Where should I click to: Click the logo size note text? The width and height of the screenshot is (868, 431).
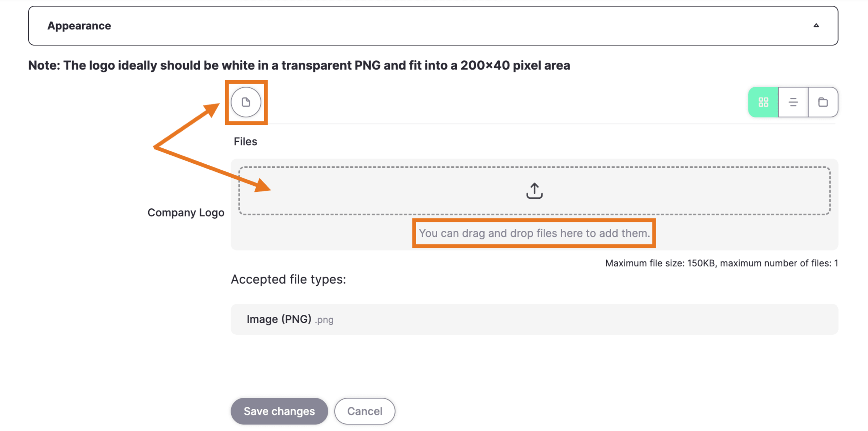299,65
